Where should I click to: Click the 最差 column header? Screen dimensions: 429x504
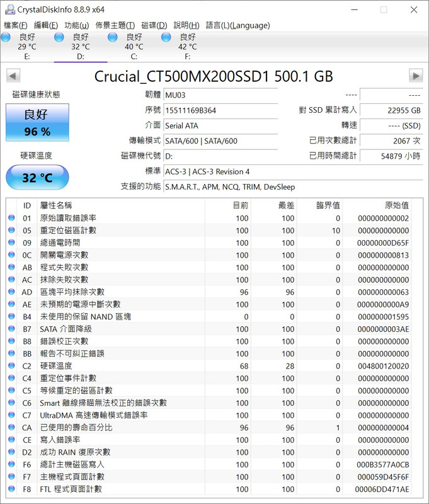point(274,205)
